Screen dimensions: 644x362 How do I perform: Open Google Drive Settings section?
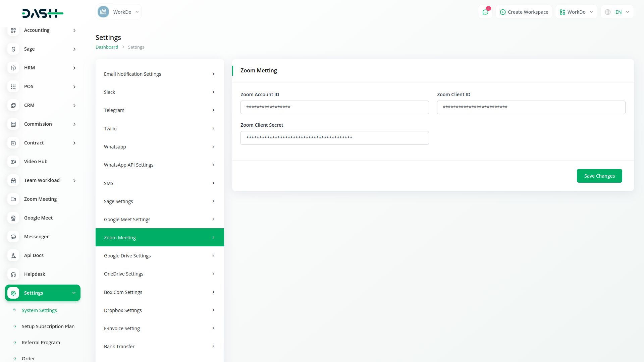pos(160,256)
